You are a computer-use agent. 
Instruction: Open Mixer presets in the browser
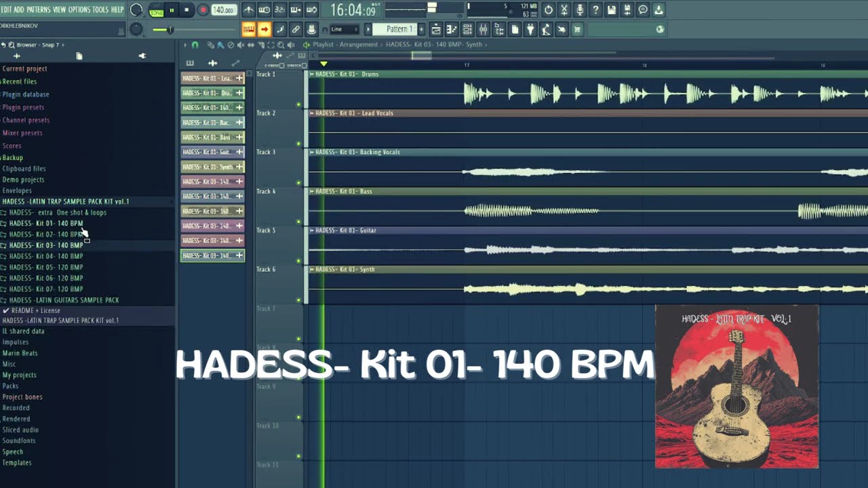tap(22, 133)
